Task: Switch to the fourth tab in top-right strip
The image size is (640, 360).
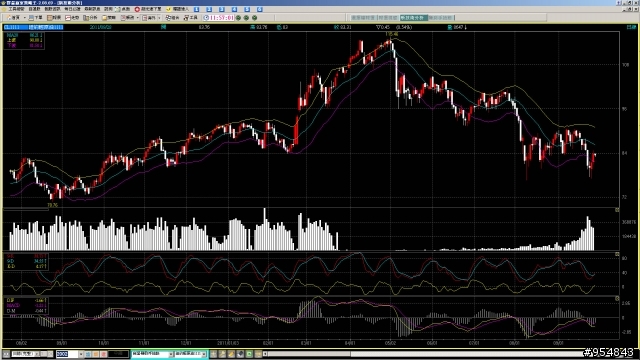Action: [441, 18]
